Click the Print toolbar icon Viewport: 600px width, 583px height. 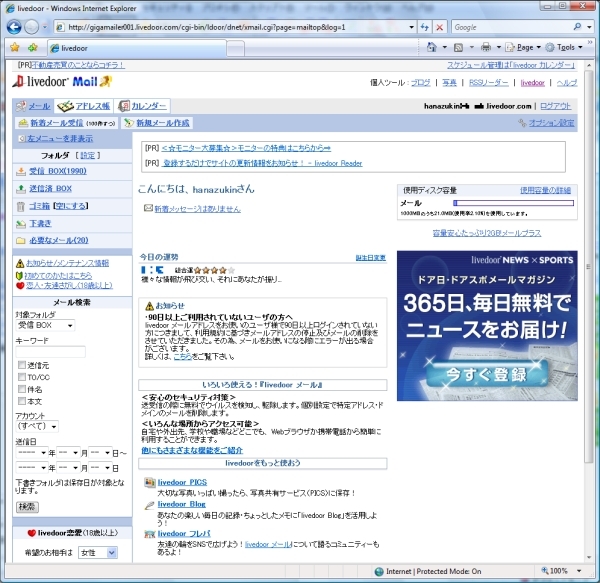[x=486, y=47]
